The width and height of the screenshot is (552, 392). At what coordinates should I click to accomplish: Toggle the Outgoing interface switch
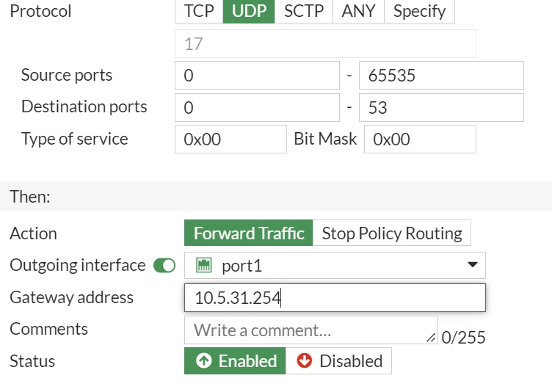point(164,265)
